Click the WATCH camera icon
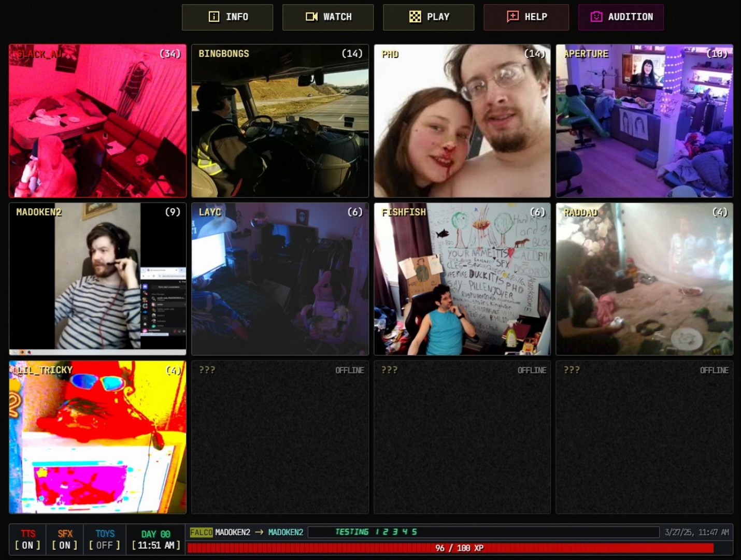741x560 pixels. (311, 17)
